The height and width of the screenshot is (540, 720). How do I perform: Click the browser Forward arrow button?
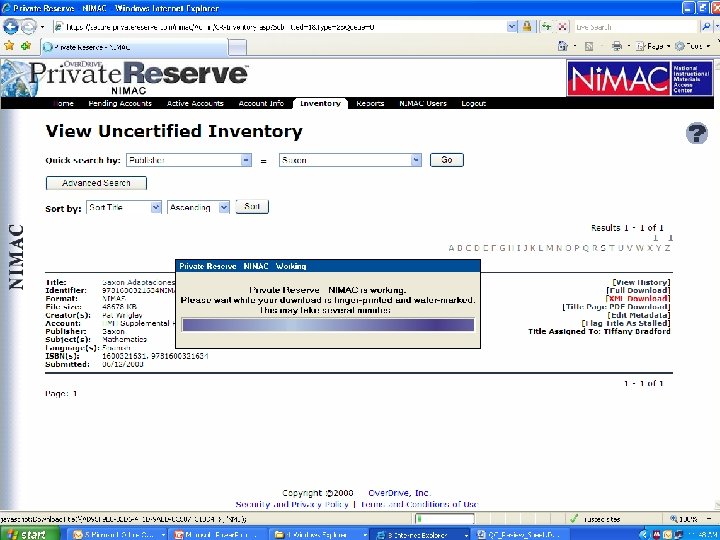28,27
